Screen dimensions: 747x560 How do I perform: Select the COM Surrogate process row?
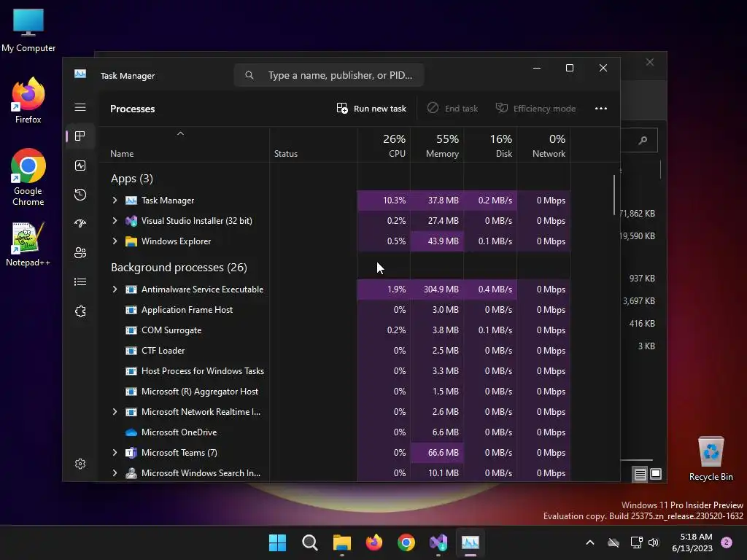(335, 330)
